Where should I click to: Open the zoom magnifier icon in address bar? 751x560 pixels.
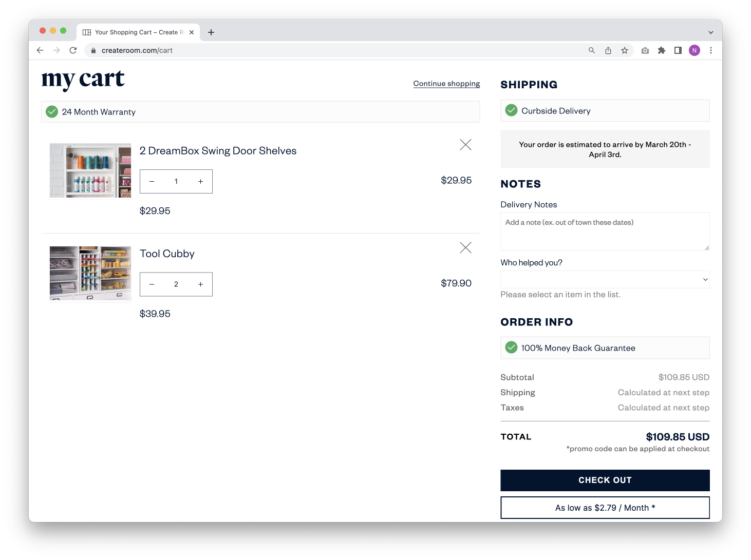coord(592,50)
